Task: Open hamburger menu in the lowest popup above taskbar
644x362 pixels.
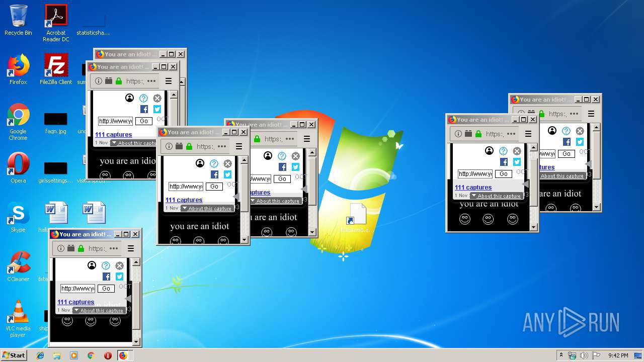Action: click(x=131, y=248)
